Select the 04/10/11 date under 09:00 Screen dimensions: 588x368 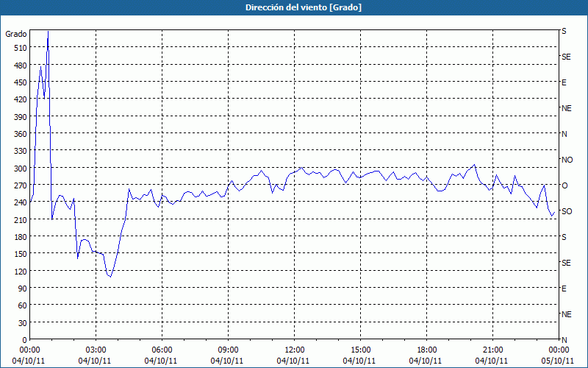coord(227,361)
